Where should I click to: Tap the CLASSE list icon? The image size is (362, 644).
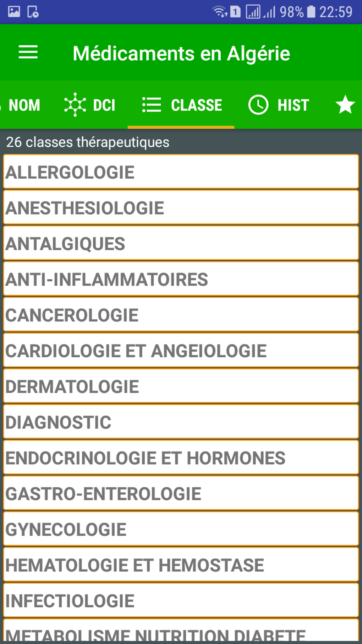coord(152,105)
